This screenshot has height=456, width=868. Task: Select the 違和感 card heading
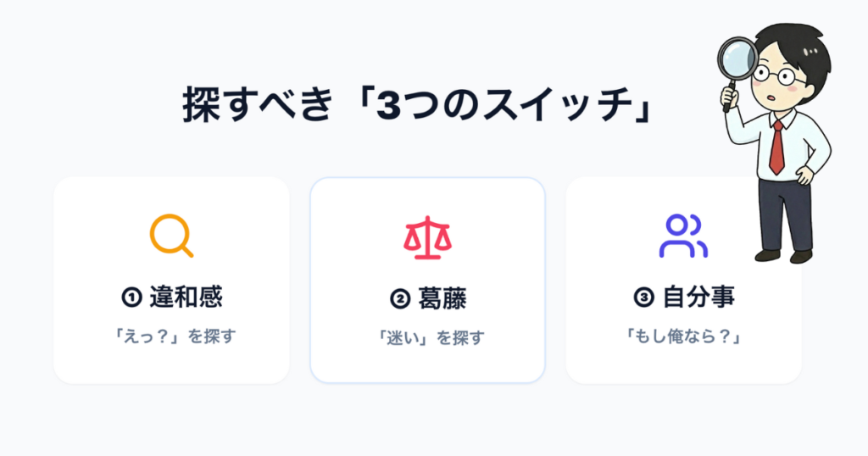tap(186, 297)
